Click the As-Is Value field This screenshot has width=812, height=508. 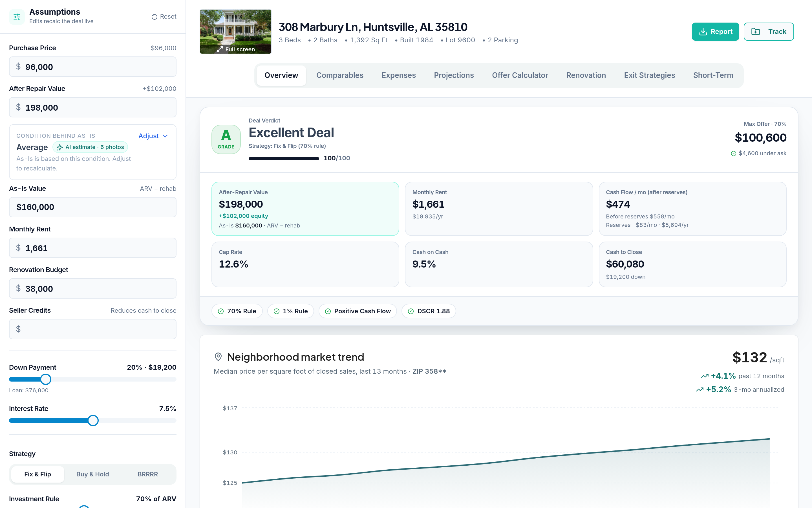tap(92, 207)
